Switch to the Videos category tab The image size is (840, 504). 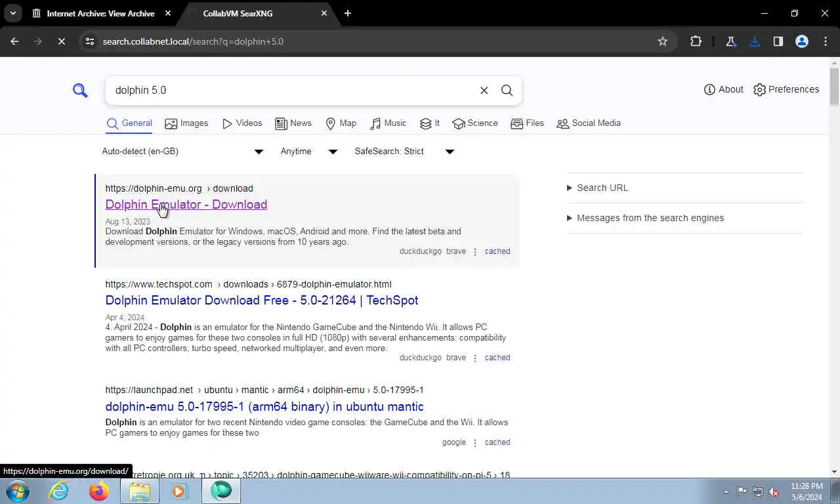(x=242, y=123)
